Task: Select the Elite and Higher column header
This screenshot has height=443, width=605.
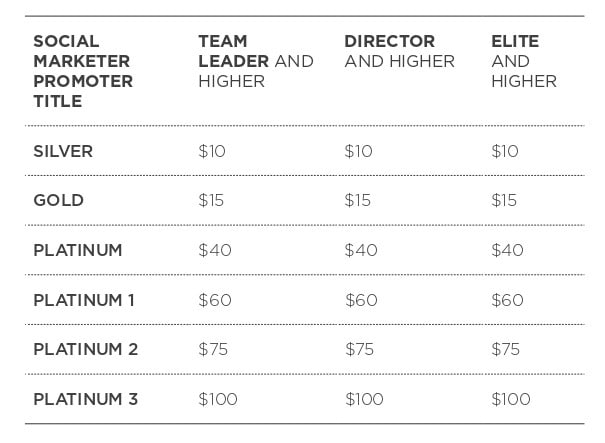Action: click(x=523, y=61)
